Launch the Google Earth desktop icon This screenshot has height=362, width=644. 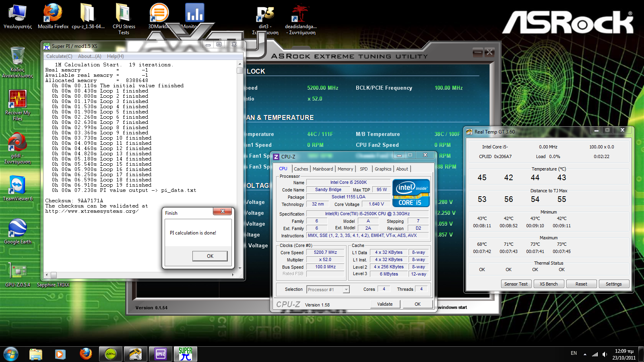(18, 231)
